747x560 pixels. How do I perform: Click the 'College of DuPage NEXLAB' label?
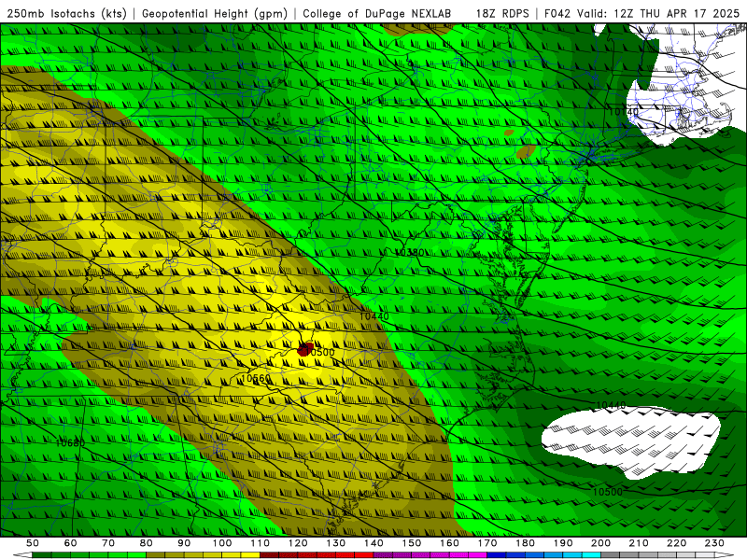(376, 13)
